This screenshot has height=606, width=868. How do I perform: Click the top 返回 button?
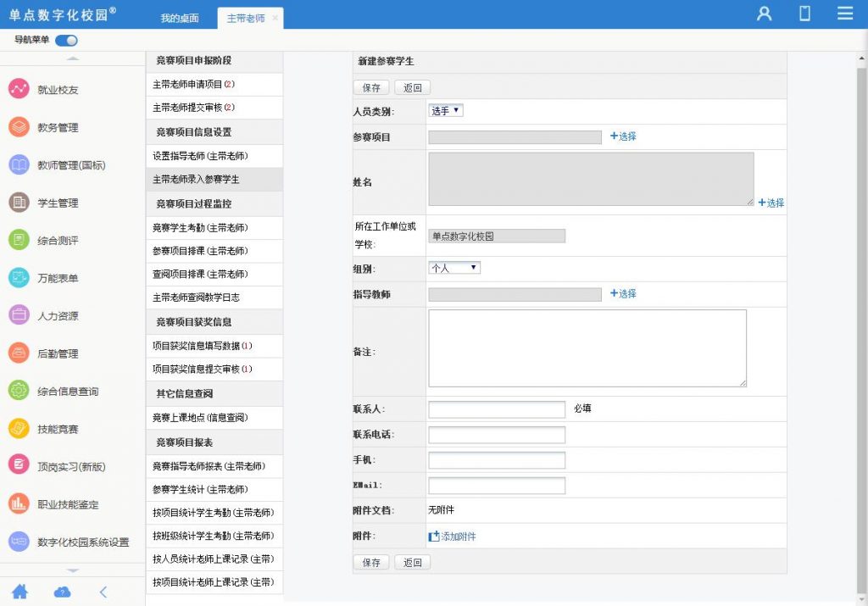[413, 87]
